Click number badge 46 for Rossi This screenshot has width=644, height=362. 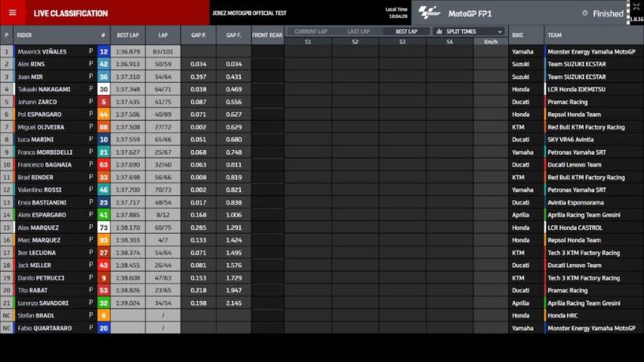tap(103, 189)
